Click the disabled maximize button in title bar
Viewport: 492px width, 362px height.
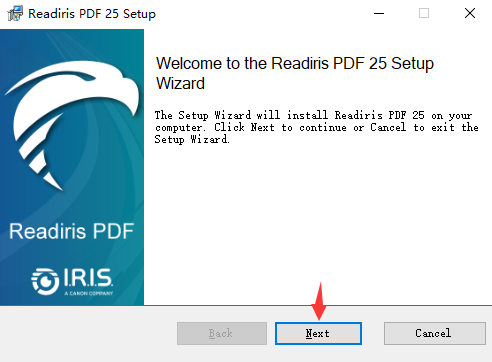point(424,13)
